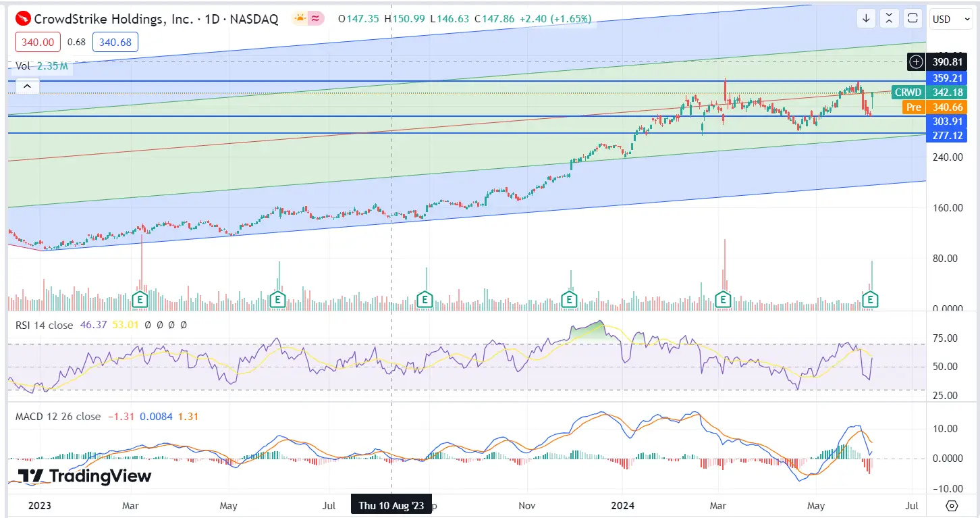Click the 160.00 price axis value
Screen dimensions: 980x518
click(947, 207)
